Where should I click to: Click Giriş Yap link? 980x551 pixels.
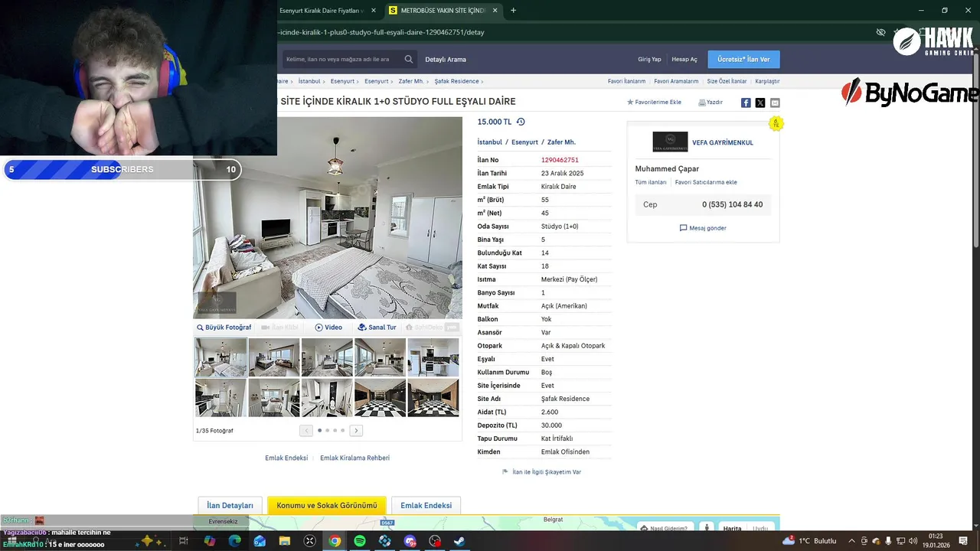649,59
